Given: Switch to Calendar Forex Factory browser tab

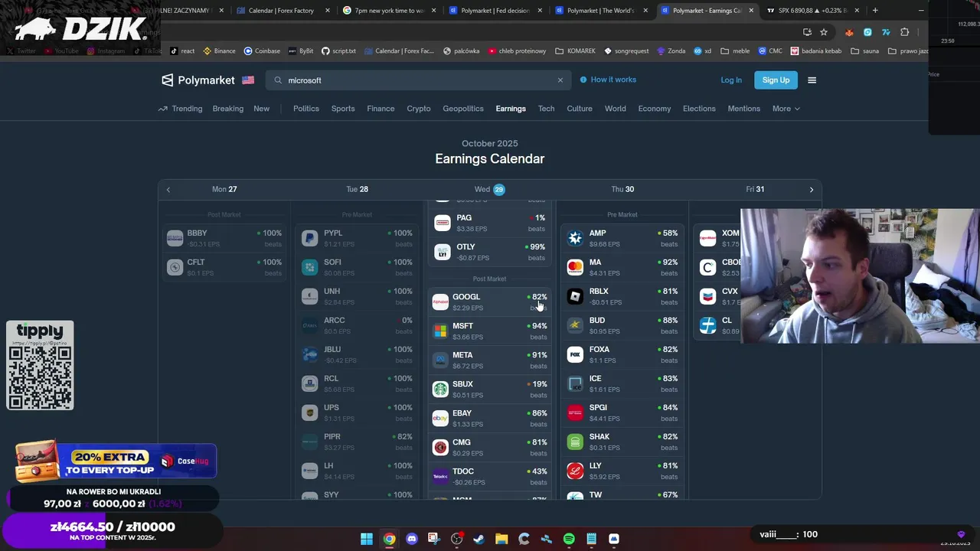Looking at the screenshot, I should (283, 11).
